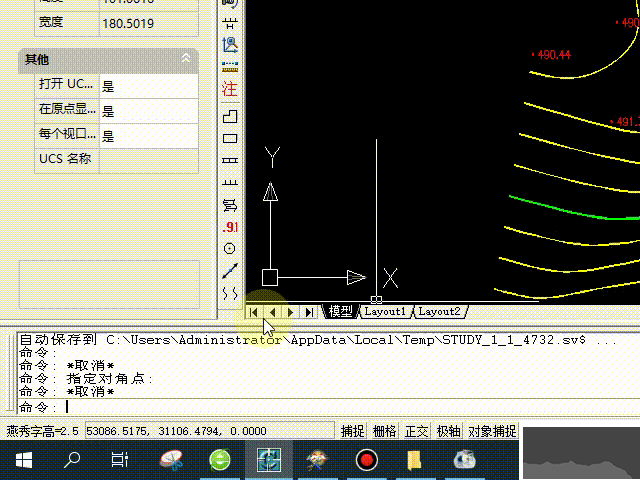640x480 pixels.
Task: Toggle 正交 ortho mode in status bar
Action: pos(416,431)
